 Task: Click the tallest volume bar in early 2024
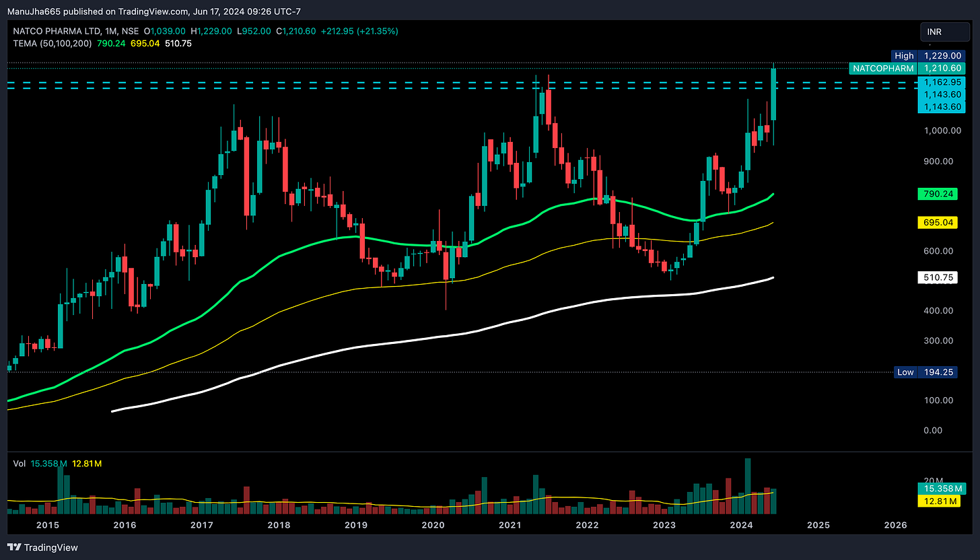click(x=748, y=486)
